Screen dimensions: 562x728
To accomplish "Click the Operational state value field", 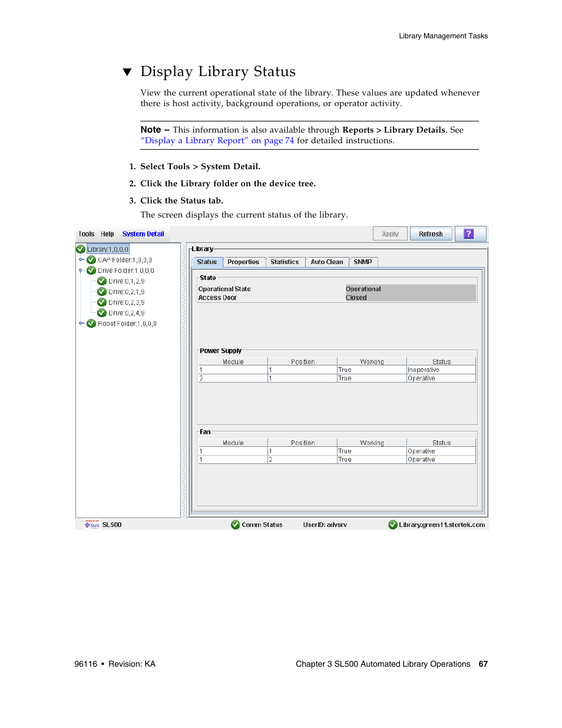I will [x=411, y=289].
